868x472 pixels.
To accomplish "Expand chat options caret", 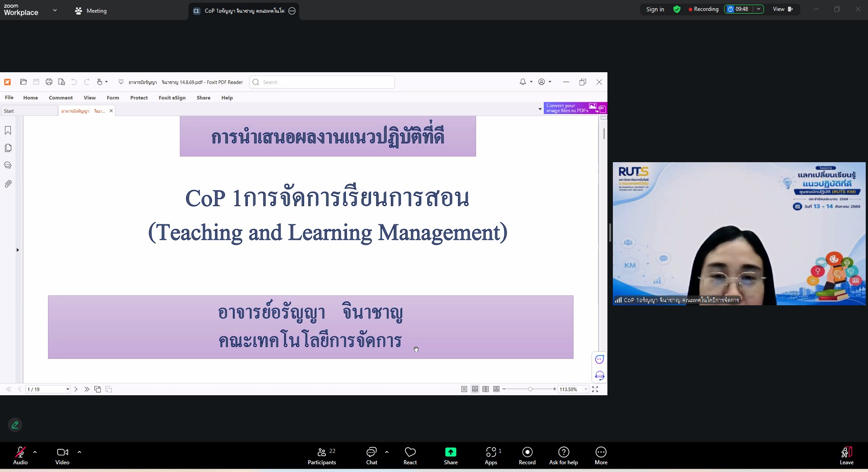I will pos(387,452).
